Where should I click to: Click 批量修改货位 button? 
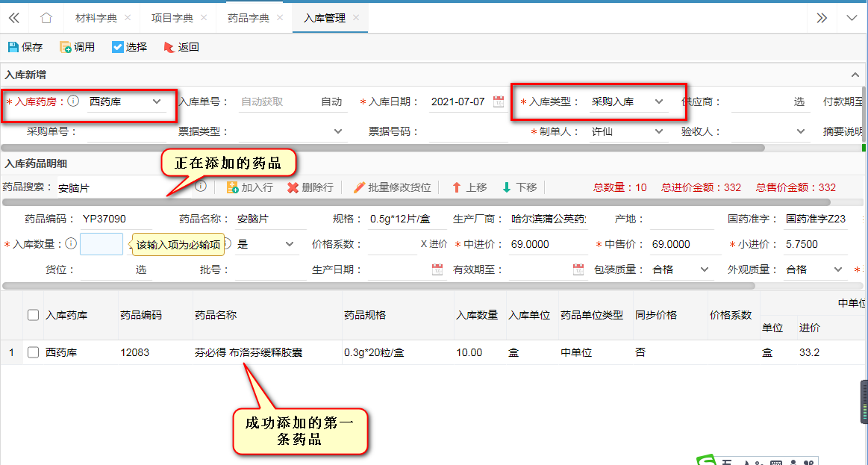pyautogui.click(x=395, y=187)
